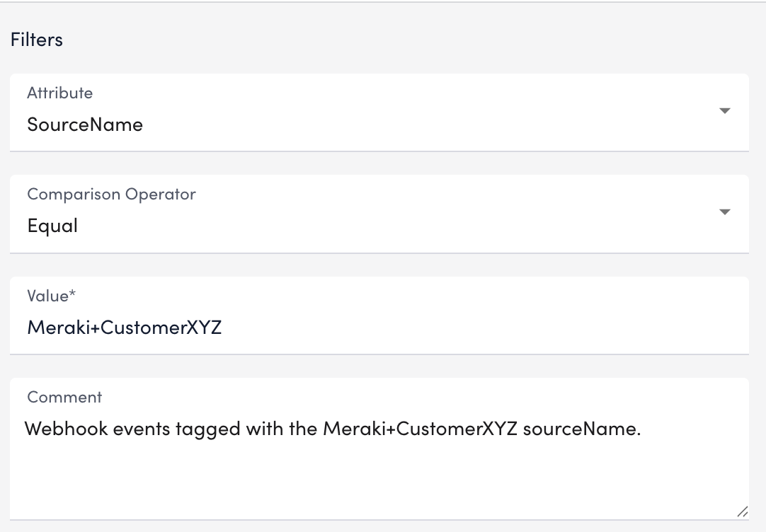Click Meraki+CustomerXYZ inside the comment text
766x532 pixels.
(x=420, y=429)
